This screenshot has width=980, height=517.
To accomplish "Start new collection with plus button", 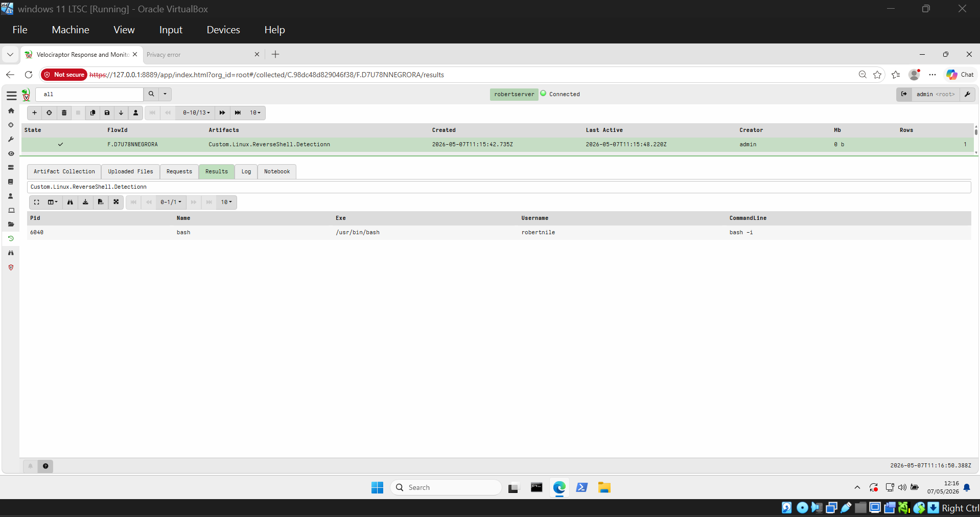I will click(x=34, y=113).
